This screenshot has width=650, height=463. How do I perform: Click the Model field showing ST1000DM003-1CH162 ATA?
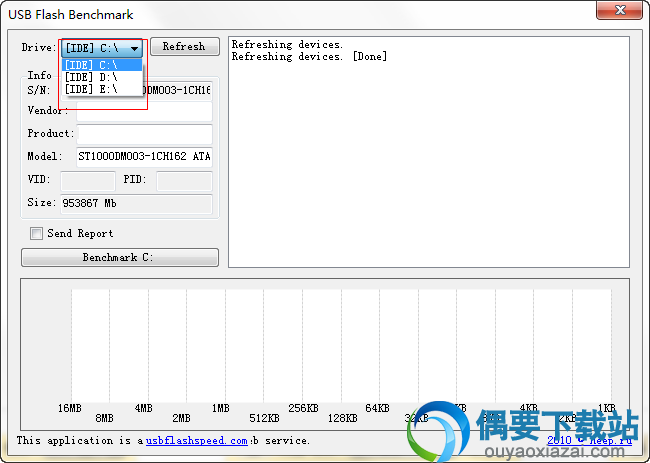pyautogui.click(x=144, y=157)
